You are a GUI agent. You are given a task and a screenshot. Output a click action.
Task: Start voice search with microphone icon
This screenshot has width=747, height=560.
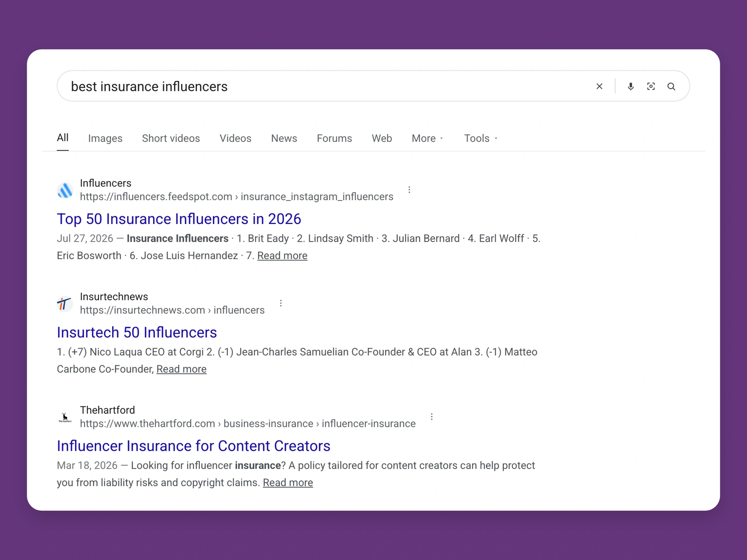click(631, 86)
